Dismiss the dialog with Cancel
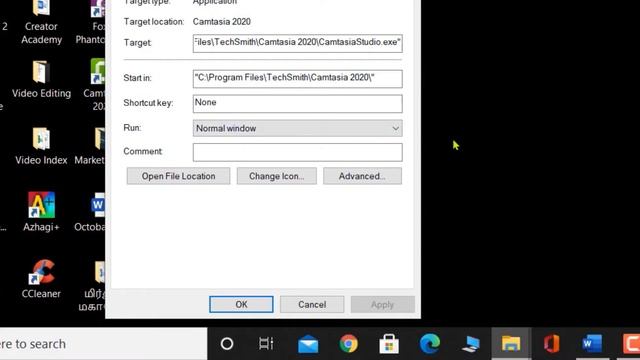Image resolution: width=640 pixels, height=360 pixels. (312, 304)
